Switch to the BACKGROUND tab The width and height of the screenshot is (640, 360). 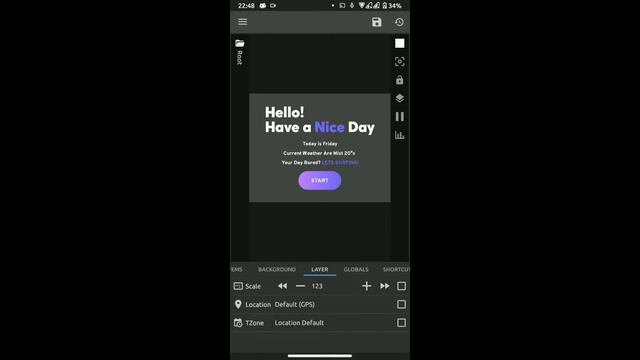pos(277,269)
